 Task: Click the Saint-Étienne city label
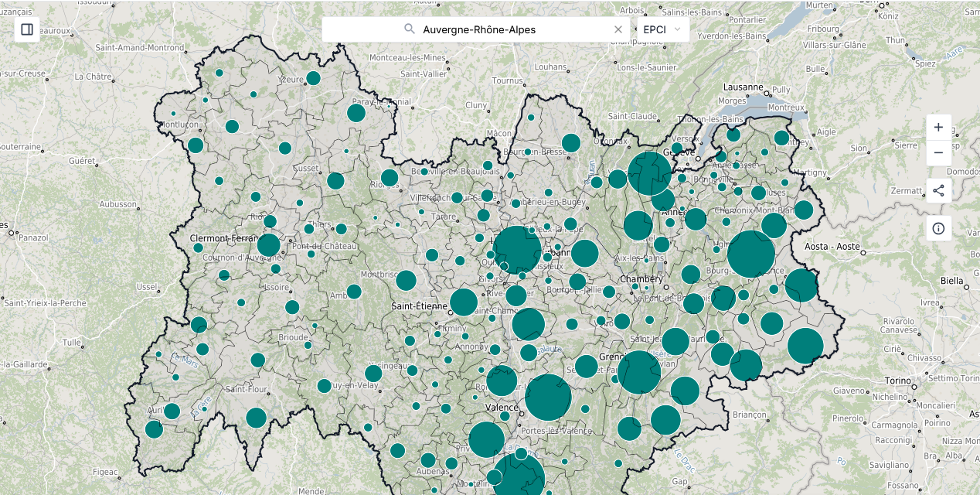tap(419, 306)
